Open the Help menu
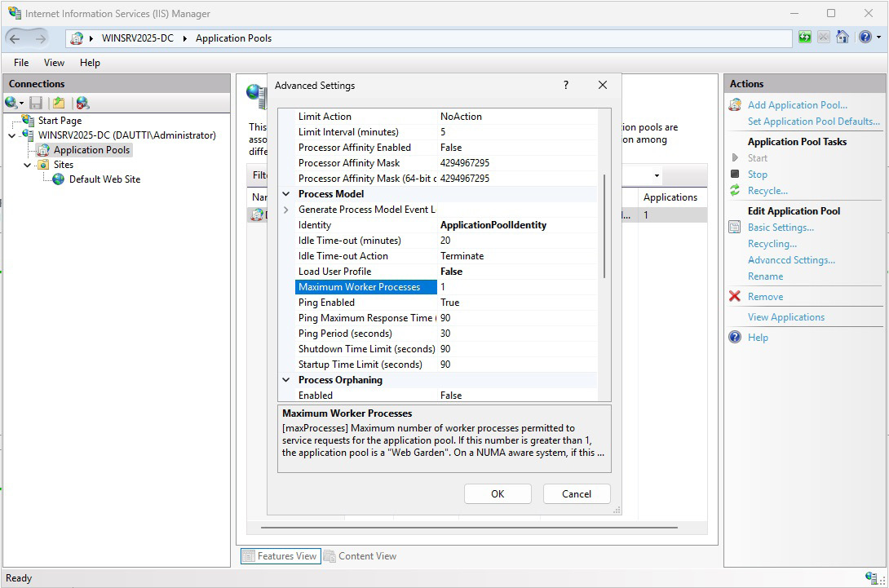Viewport: 889px width, 588px height. [x=90, y=62]
